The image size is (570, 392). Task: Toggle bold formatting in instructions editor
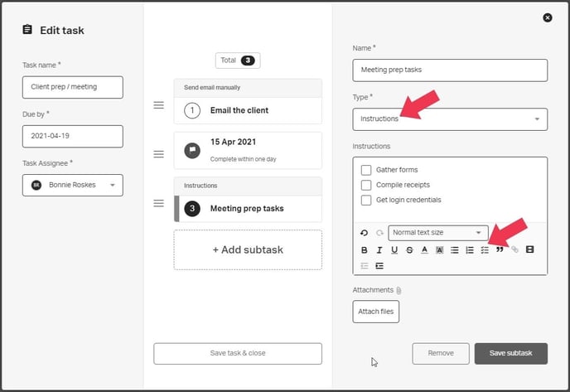[365, 249]
